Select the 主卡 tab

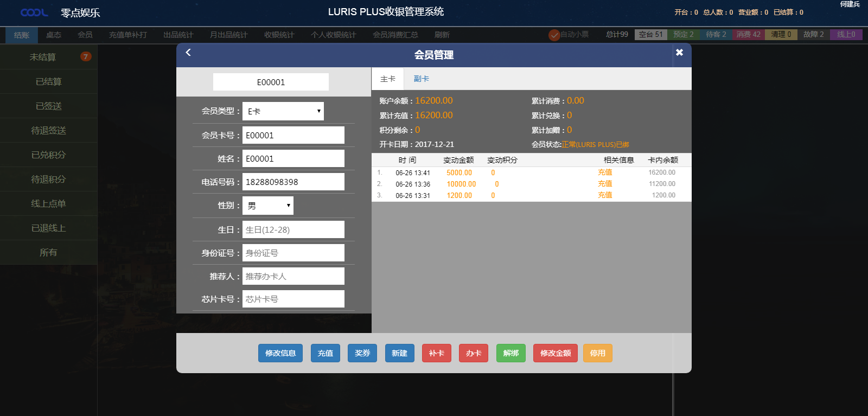[x=387, y=79]
